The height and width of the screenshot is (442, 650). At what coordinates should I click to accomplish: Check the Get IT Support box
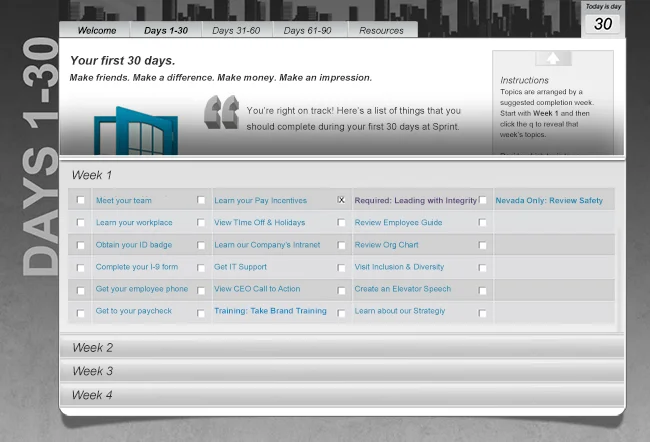click(x=201, y=267)
